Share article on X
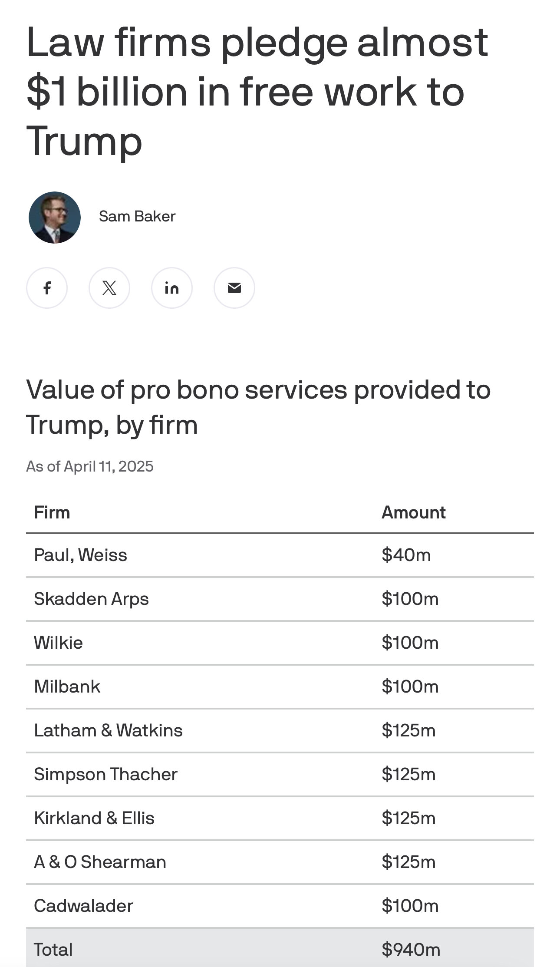 [x=109, y=288]
